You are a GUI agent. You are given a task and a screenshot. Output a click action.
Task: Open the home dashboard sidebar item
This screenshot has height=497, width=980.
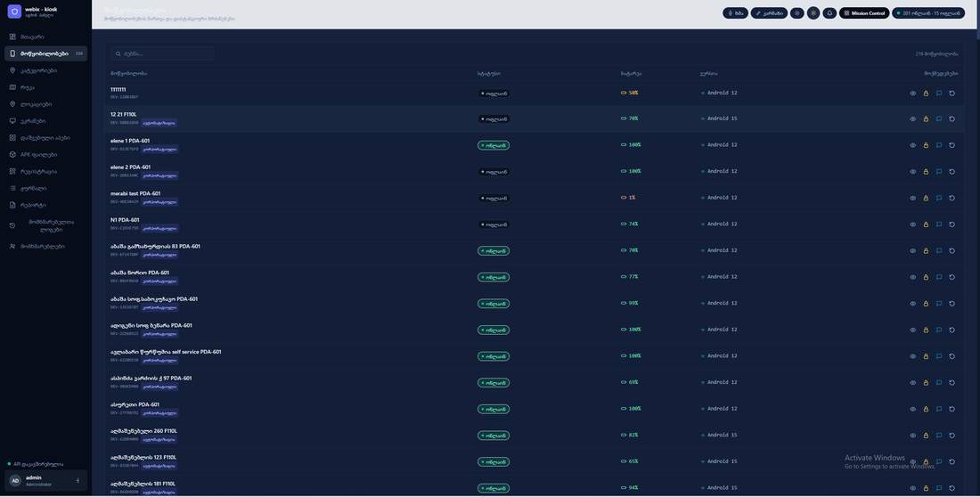click(45, 37)
